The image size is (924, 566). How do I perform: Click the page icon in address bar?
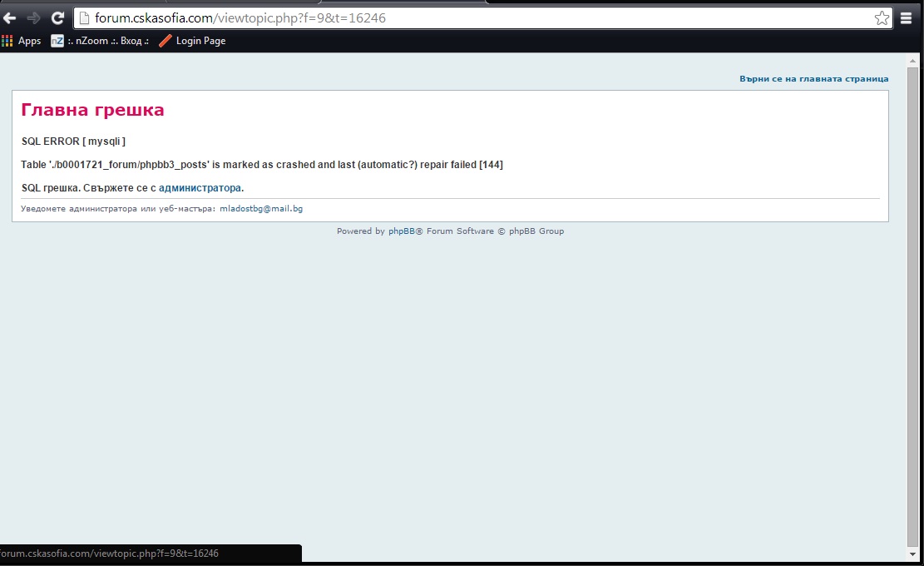click(x=84, y=18)
